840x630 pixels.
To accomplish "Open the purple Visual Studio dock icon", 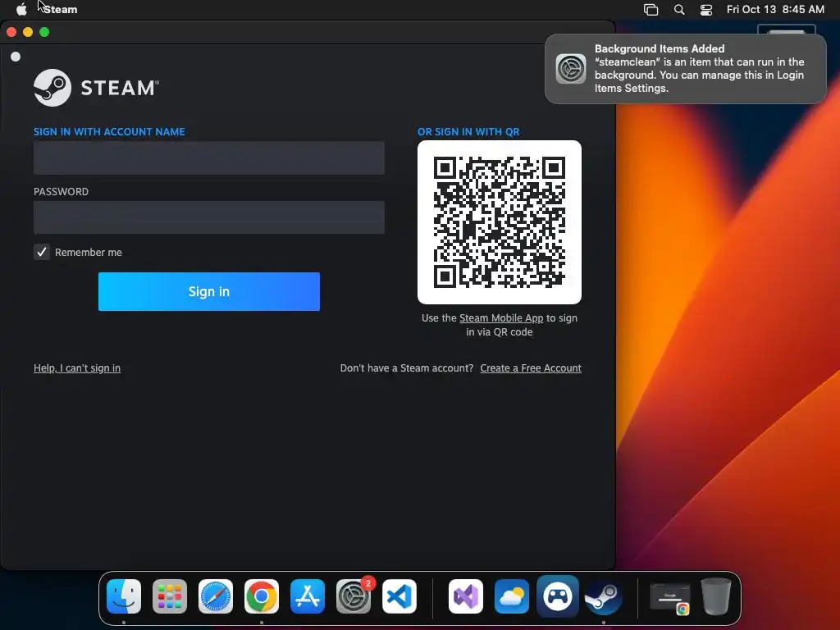I will pos(466,596).
